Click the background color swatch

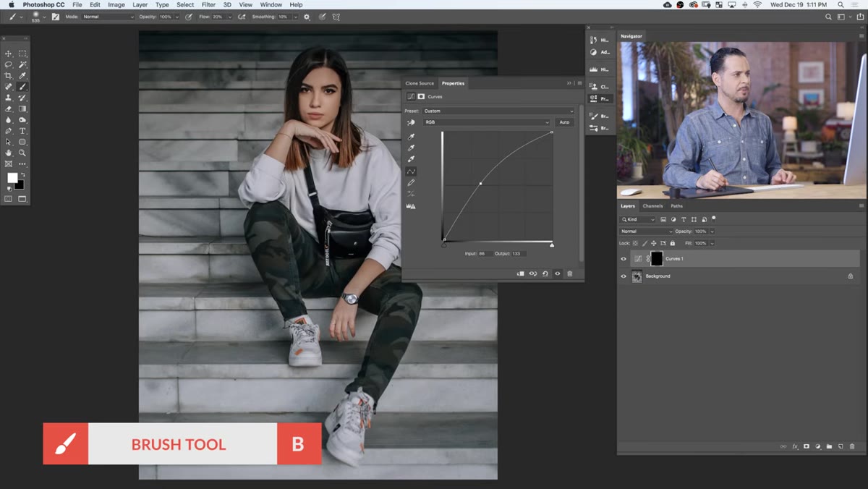pyautogui.click(x=20, y=184)
